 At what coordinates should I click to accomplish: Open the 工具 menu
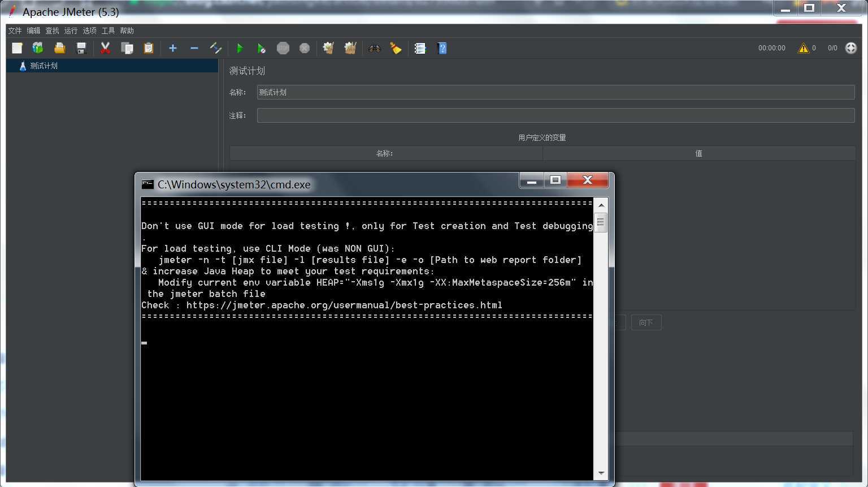(x=108, y=31)
